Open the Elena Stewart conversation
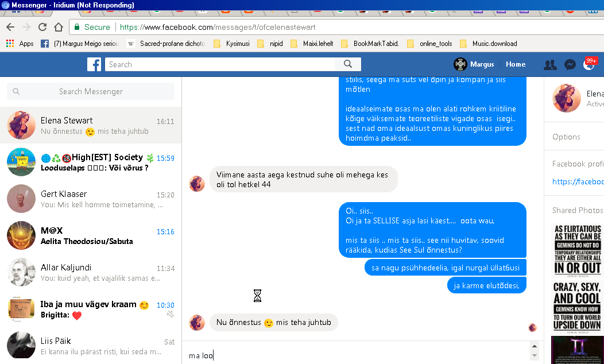This screenshot has height=364, width=604. click(91, 125)
